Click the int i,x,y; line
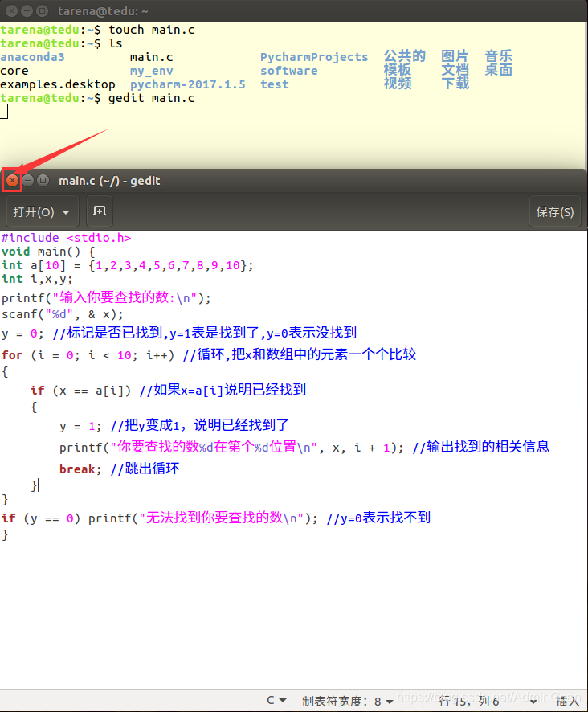This screenshot has width=588, height=712. point(37,279)
